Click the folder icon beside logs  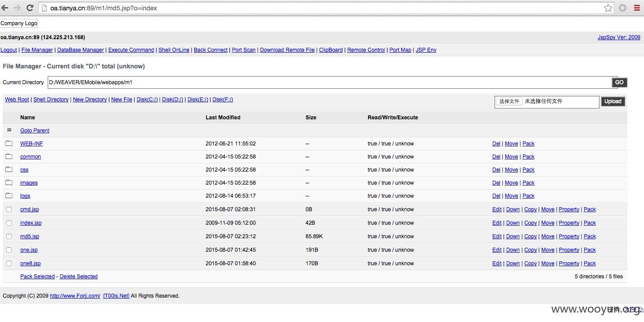tap(9, 195)
